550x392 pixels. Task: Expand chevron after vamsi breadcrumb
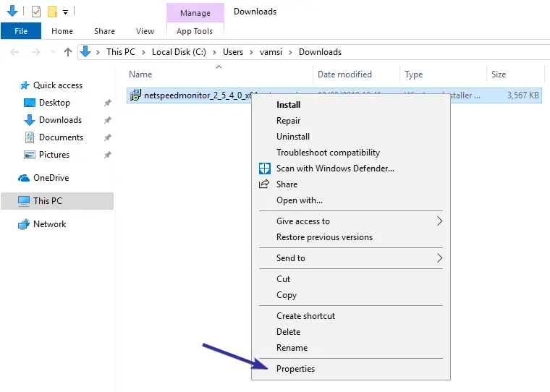(x=290, y=52)
